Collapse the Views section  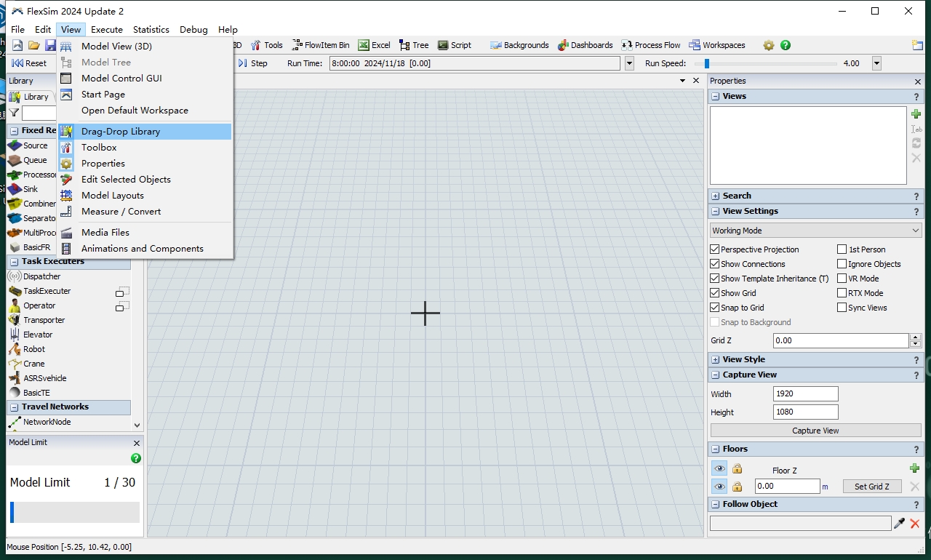tap(716, 96)
